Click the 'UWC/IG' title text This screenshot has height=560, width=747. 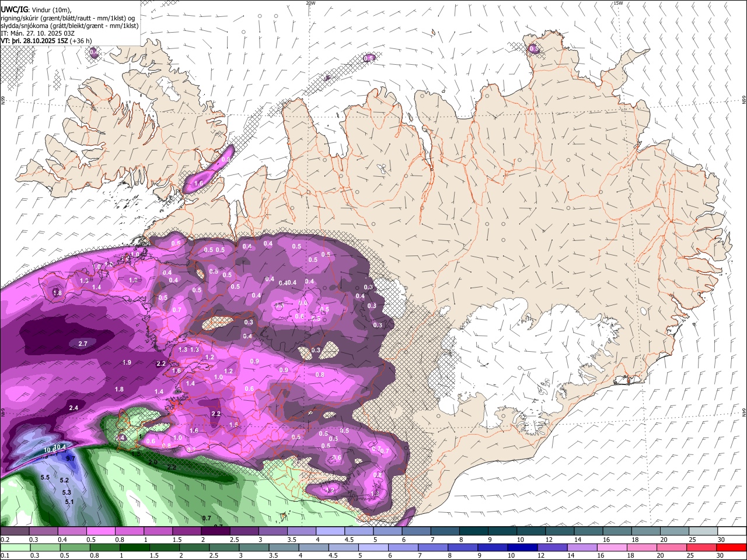point(13,9)
